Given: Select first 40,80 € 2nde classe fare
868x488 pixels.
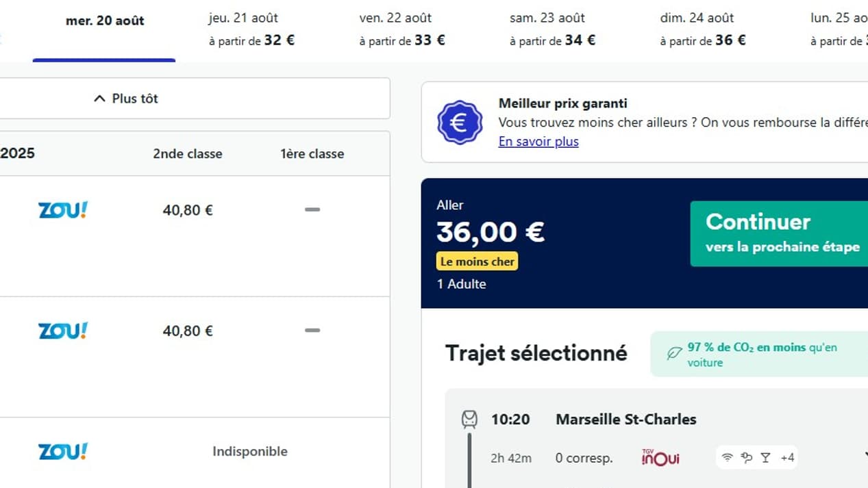Looking at the screenshot, I should point(188,210).
